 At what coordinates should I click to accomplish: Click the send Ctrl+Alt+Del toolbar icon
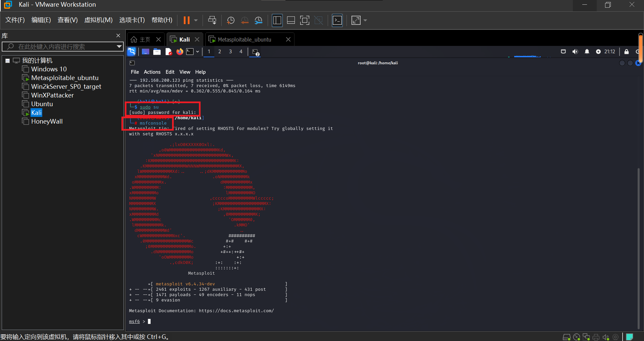pos(212,20)
